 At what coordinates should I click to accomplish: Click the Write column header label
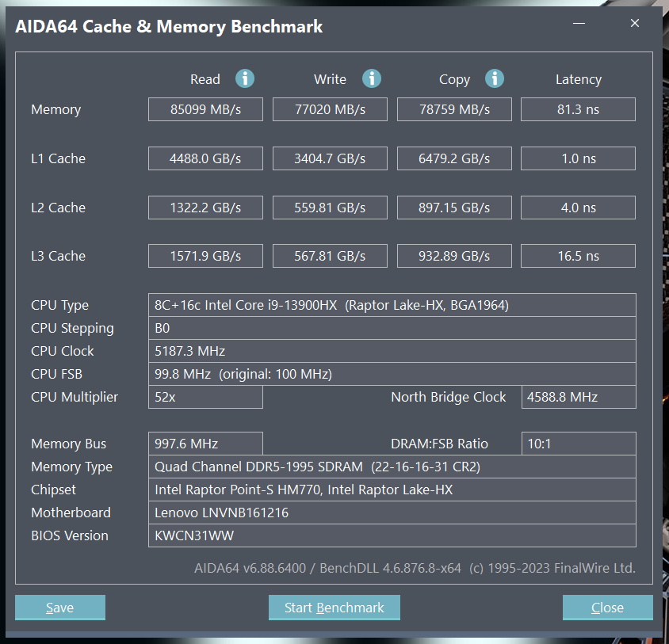pyautogui.click(x=331, y=79)
